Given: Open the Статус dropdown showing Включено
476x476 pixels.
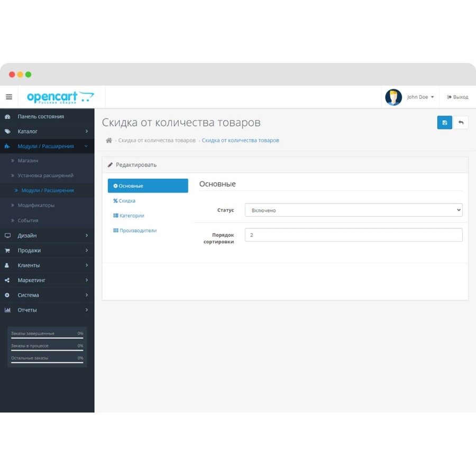Looking at the screenshot, I should click(353, 210).
